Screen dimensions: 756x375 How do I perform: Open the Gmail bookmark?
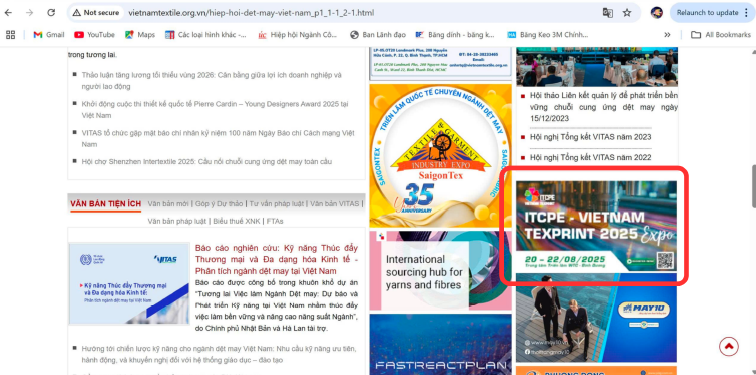pos(48,35)
